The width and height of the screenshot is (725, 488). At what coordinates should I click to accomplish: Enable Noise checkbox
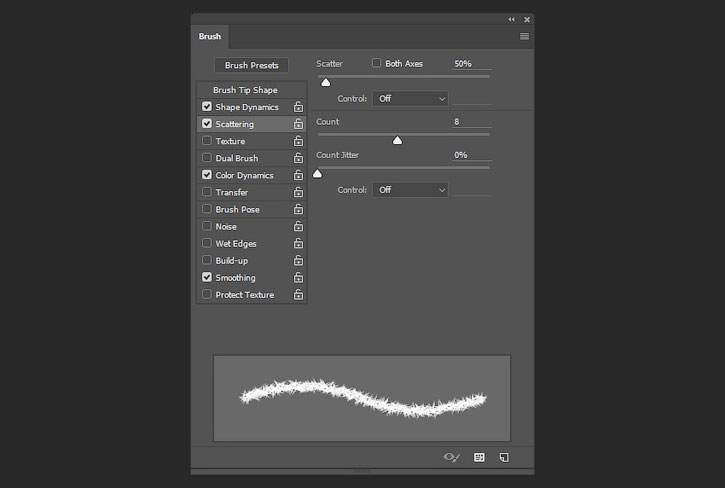tap(207, 226)
